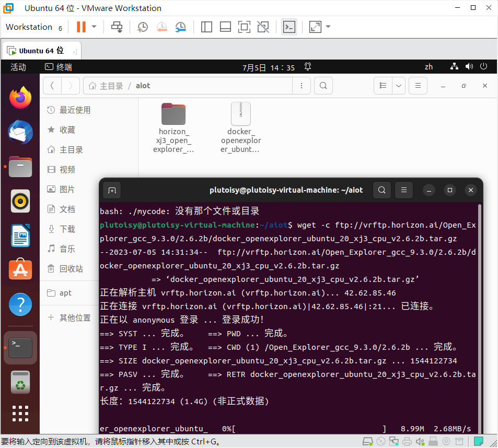Open the 活动 activities overview
The image size is (498, 448).
pyautogui.click(x=18, y=67)
